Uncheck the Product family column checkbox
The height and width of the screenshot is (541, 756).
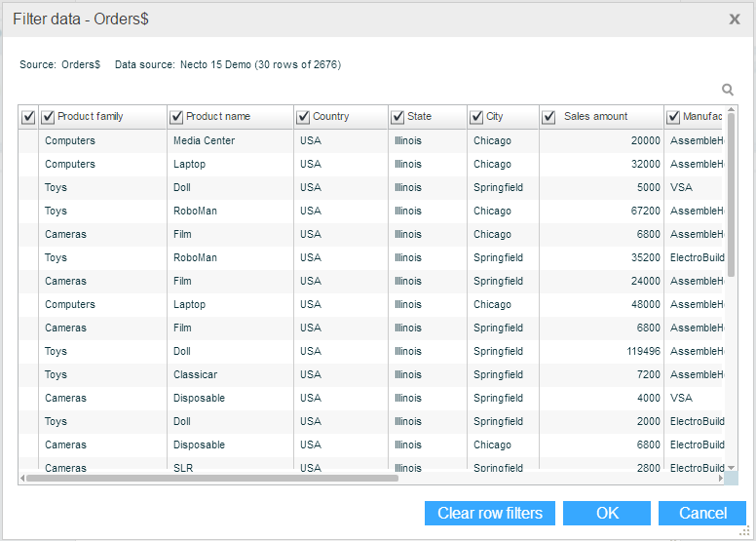(x=48, y=117)
